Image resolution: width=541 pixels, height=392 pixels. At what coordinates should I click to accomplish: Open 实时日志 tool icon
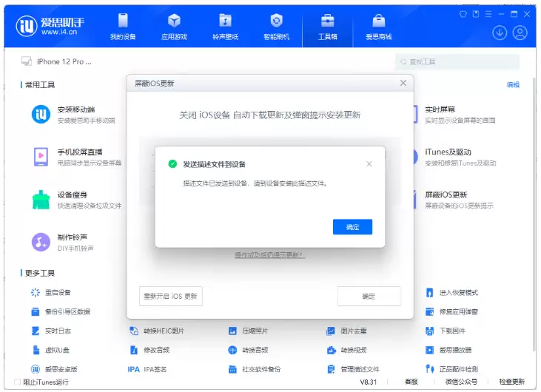tap(36, 331)
